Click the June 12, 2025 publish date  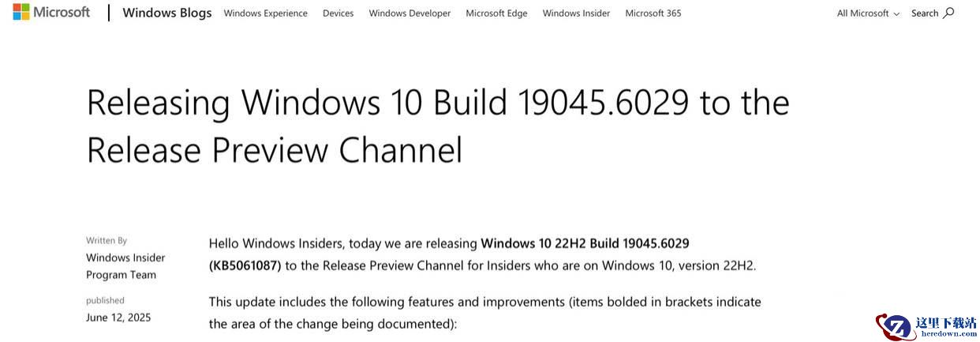click(118, 318)
